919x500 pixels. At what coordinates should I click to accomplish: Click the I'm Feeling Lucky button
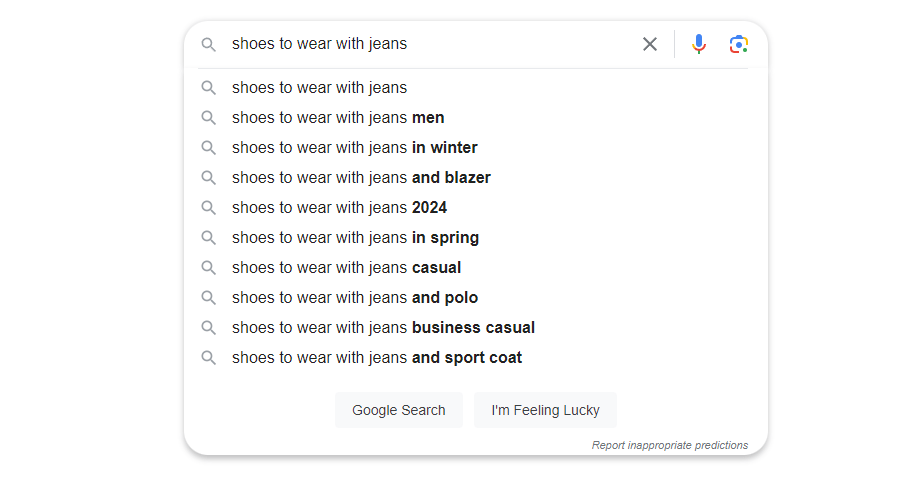[545, 410]
